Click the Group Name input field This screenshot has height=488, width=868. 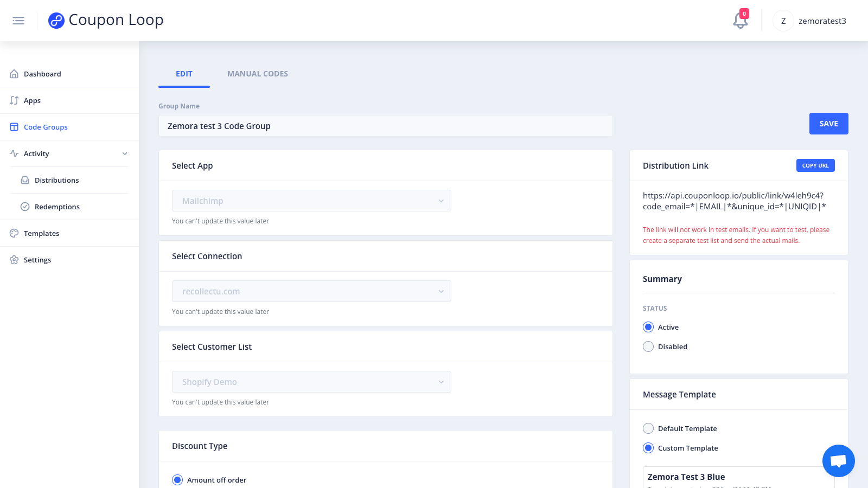(386, 126)
